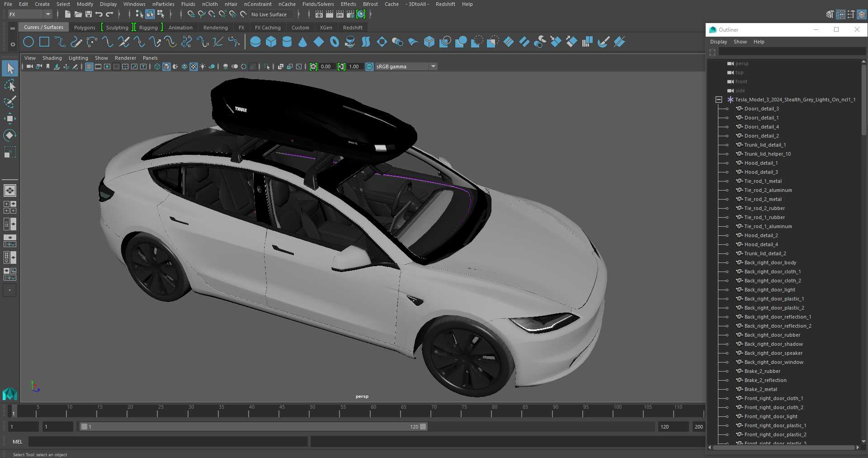This screenshot has height=458, width=868.
Task: Click the Redo arrow icon
Action: [x=109, y=14]
